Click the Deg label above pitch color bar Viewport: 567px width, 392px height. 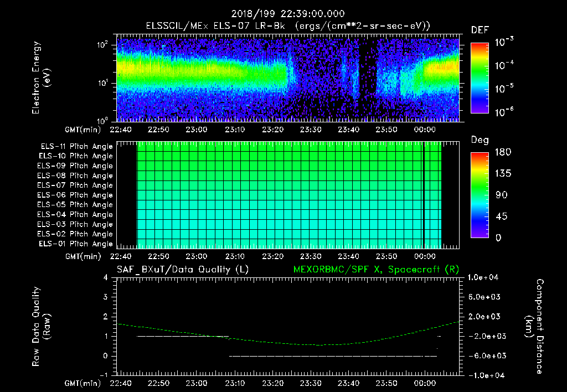click(480, 140)
